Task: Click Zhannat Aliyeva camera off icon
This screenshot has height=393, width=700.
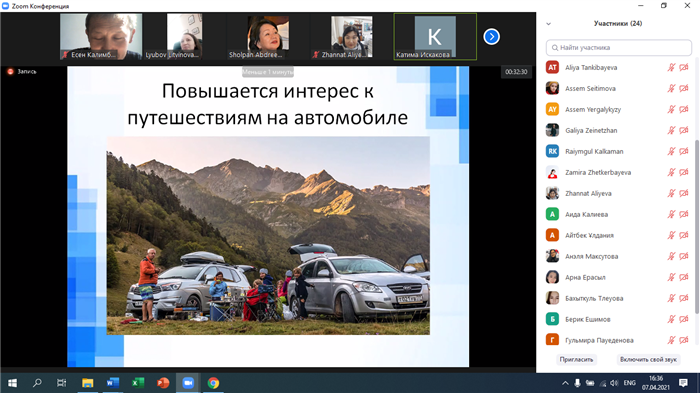Action: point(683,193)
